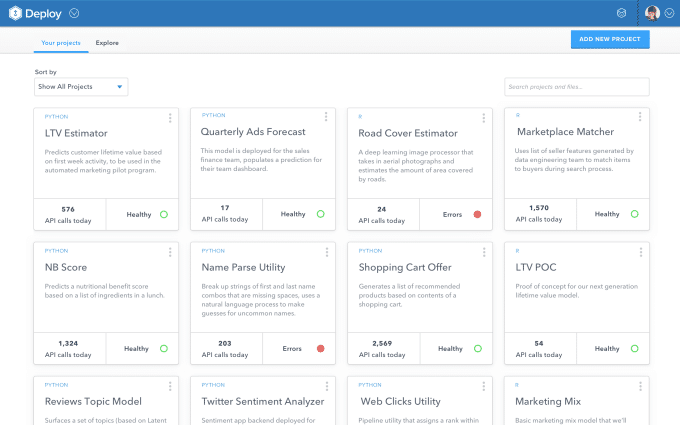Open the Web Clicks Utility options menu
Image resolution: width=680 pixels, height=425 pixels.
484,386
